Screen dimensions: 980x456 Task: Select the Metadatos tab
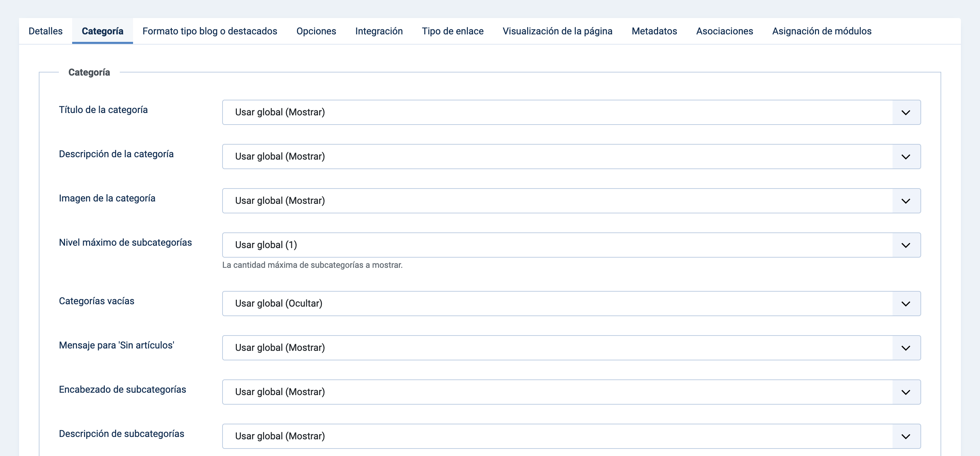654,31
